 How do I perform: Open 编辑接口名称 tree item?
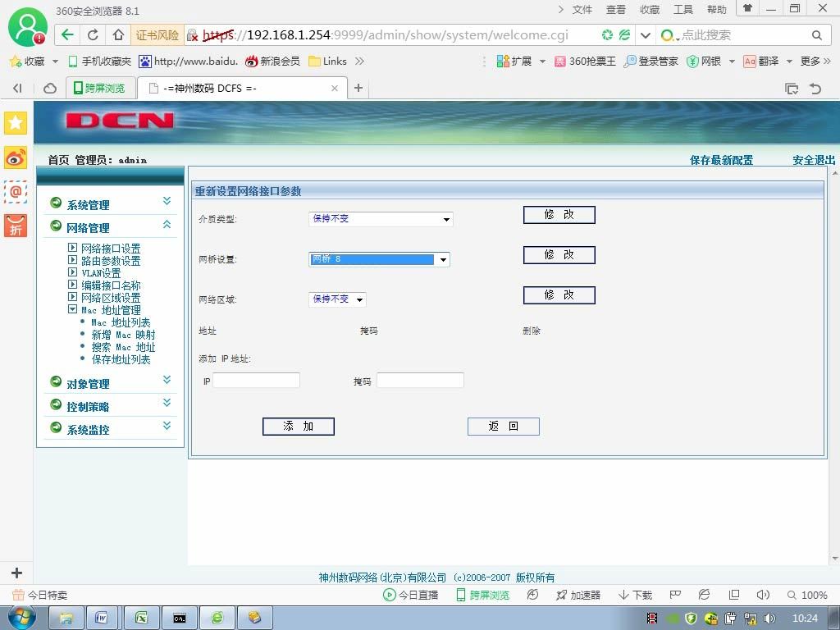[111, 285]
